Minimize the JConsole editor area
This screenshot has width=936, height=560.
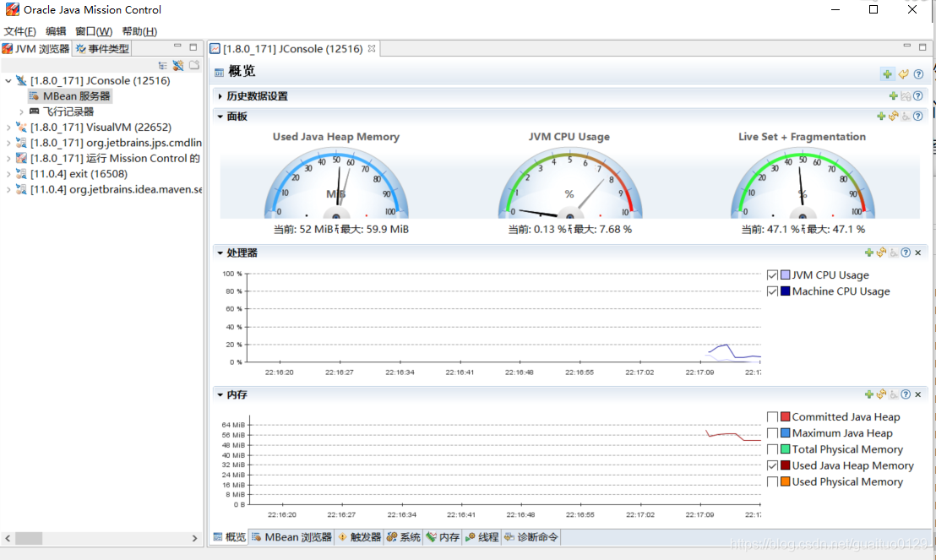coord(906,46)
